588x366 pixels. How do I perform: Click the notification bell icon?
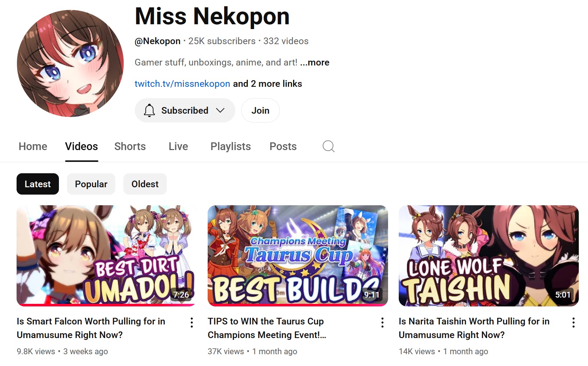pyautogui.click(x=149, y=110)
